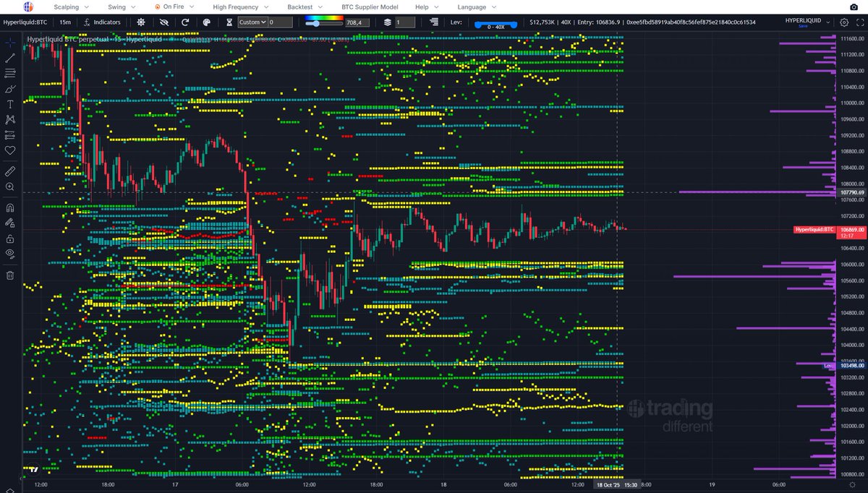
Task: Select the trend line drawing tool
Action: [x=10, y=58]
